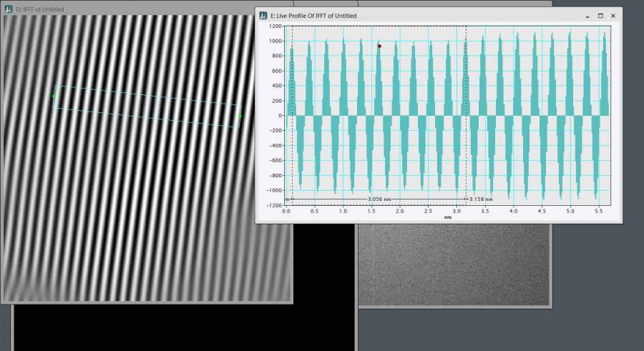
Task: Click the 3.056 nm measurement label
Action: click(379, 199)
